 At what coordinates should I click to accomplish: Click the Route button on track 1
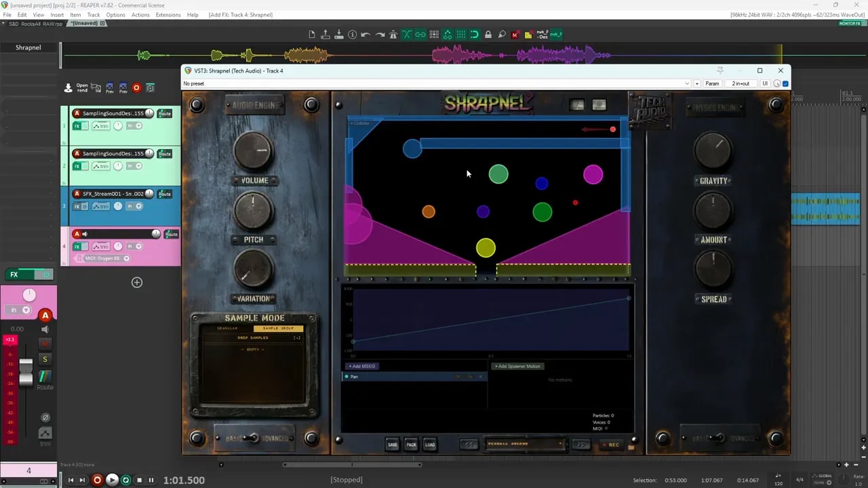[x=164, y=114]
